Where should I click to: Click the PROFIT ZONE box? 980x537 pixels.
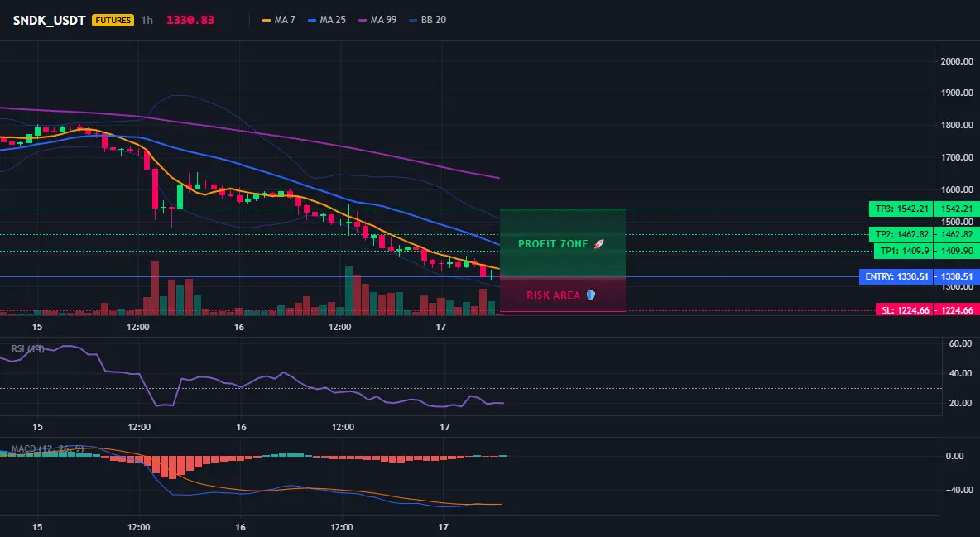pos(563,242)
